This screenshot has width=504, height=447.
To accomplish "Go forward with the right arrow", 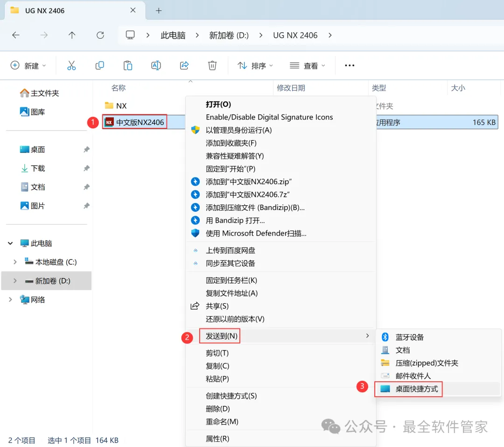I will pyautogui.click(x=44, y=35).
